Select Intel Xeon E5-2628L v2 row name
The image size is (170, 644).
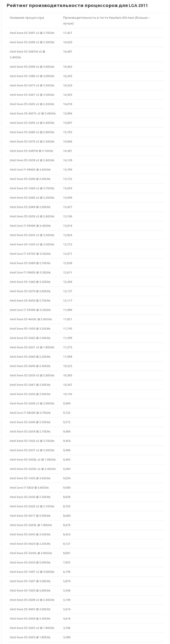(x=33, y=460)
